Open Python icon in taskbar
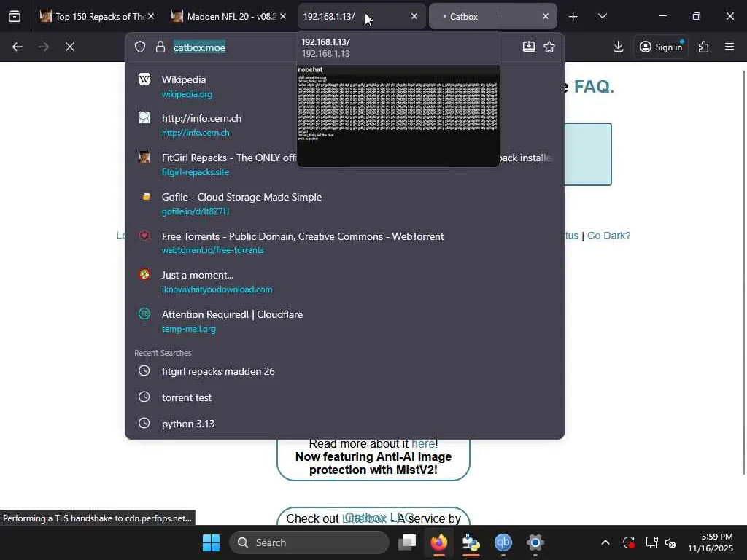747x560 pixels. [471, 542]
